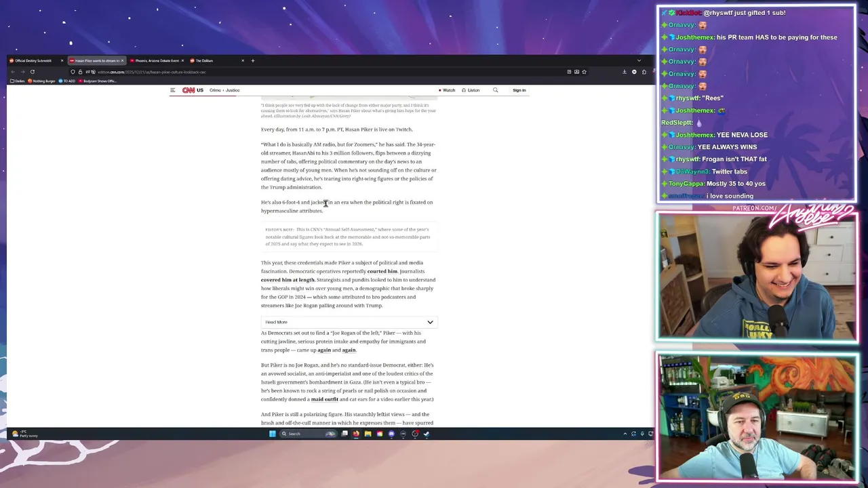This screenshot has height=488, width=868.
Task: Show hidden system tray icons
Action: tap(625, 434)
